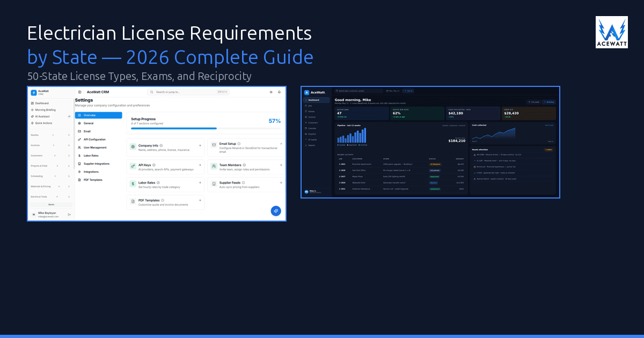Expand the Electrical Tools section chevron
Screen dimensions: 644x338
[x=69, y=196]
